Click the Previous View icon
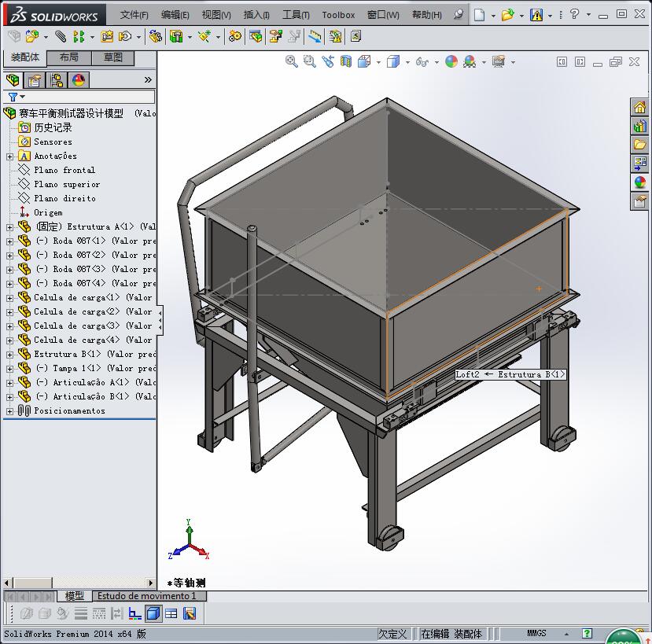Viewport: 652px width, 644px height. 328,62
